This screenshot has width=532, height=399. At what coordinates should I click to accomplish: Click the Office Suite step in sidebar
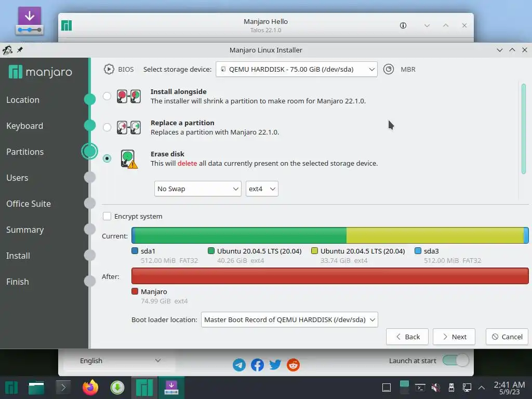pyautogui.click(x=29, y=204)
